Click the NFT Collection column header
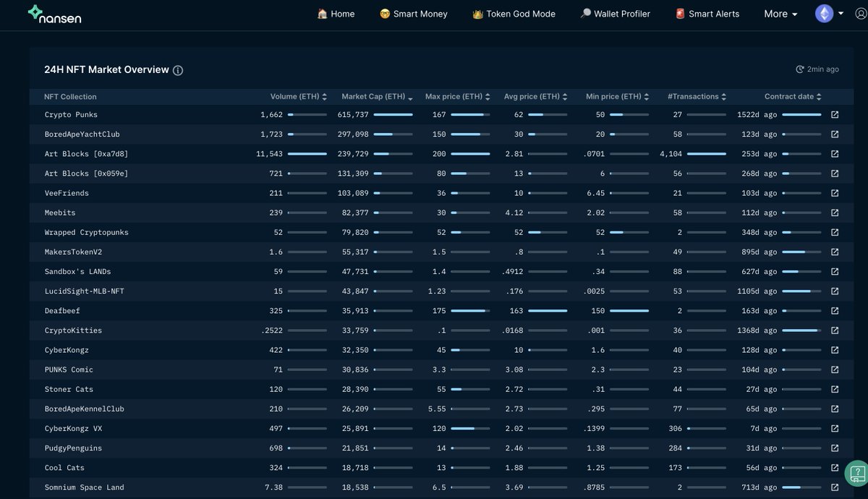Screen dimensions: 868x499 click(x=70, y=96)
